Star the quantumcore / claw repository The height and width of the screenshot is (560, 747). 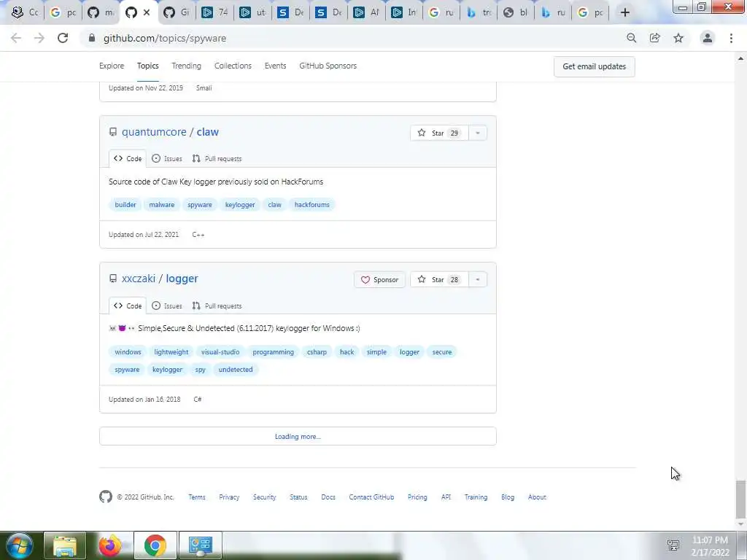pyautogui.click(x=438, y=133)
